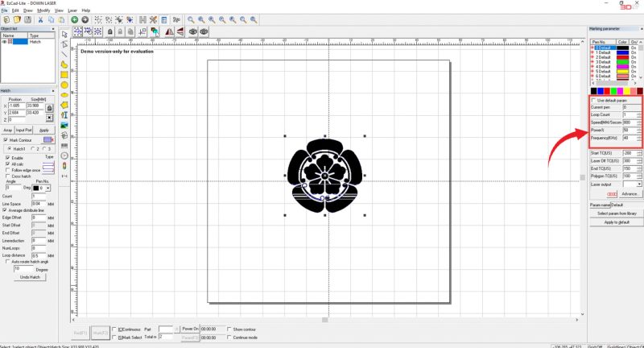The image size is (644, 348).
Task: Adjust the Power% stepper arrows
Action: [639, 130]
